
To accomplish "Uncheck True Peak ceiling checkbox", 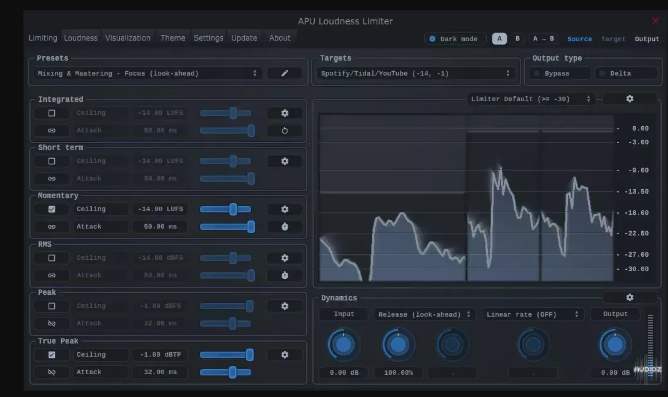I will [52, 354].
